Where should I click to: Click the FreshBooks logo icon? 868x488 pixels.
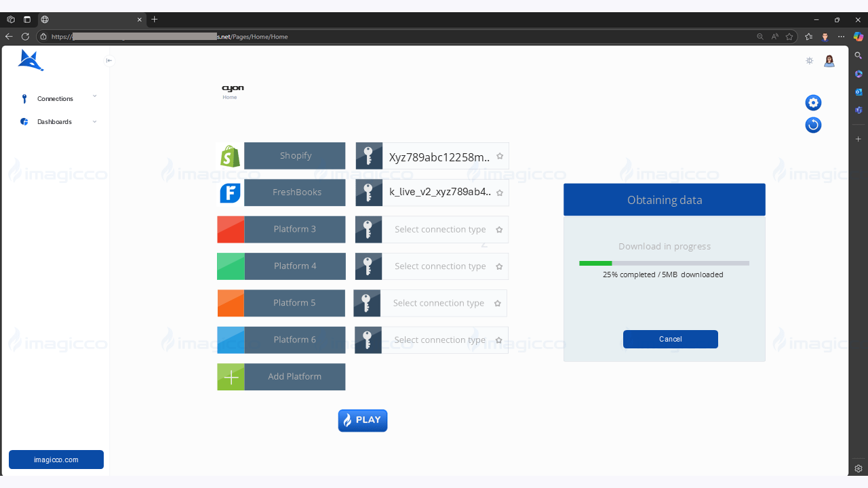click(x=231, y=192)
